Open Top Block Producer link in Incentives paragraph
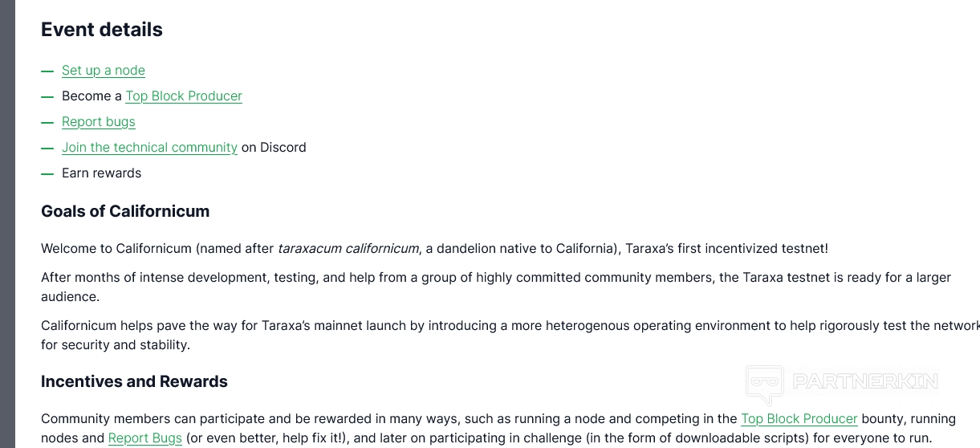This screenshot has width=980, height=448. (799, 419)
